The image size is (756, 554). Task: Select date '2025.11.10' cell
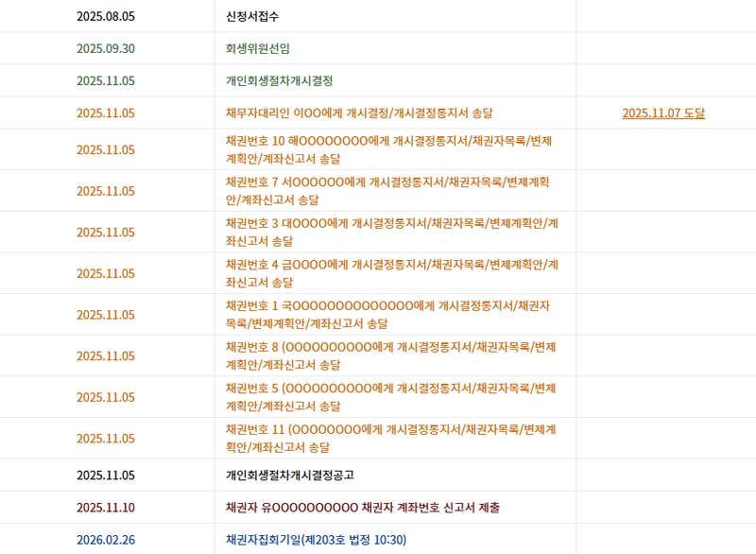pyautogui.click(x=106, y=508)
